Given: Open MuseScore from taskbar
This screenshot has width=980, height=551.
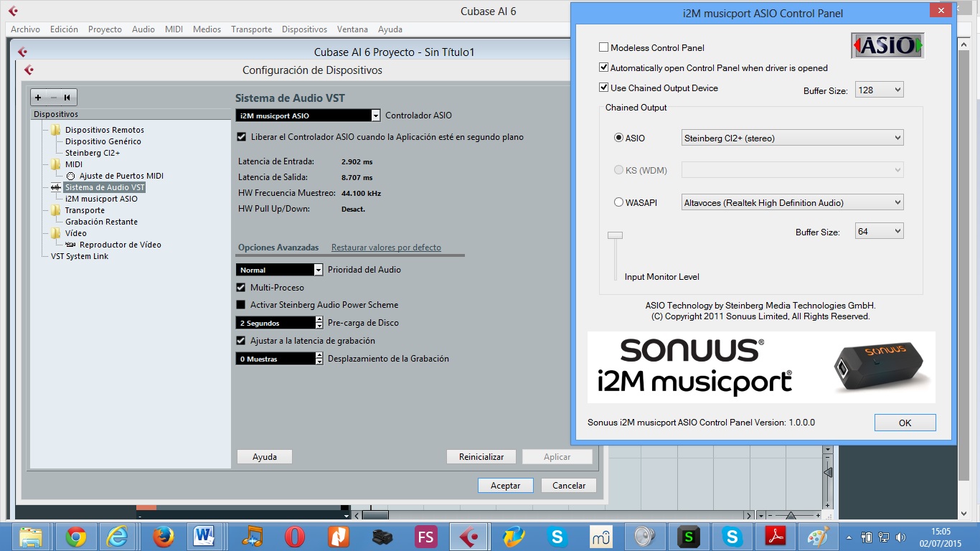Looking at the screenshot, I should pos(600,537).
